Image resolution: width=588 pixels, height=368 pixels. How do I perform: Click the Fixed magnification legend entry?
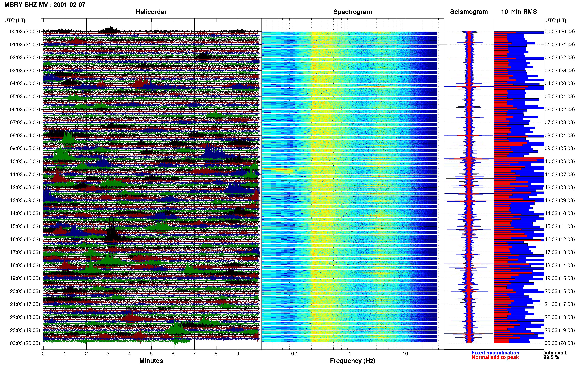(495, 353)
